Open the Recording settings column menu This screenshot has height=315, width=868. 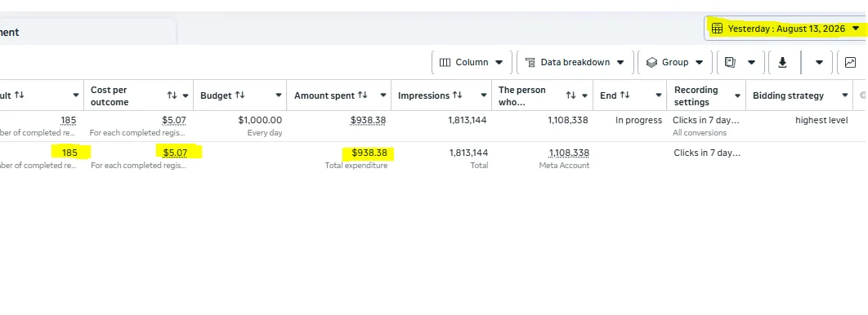click(x=737, y=95)
